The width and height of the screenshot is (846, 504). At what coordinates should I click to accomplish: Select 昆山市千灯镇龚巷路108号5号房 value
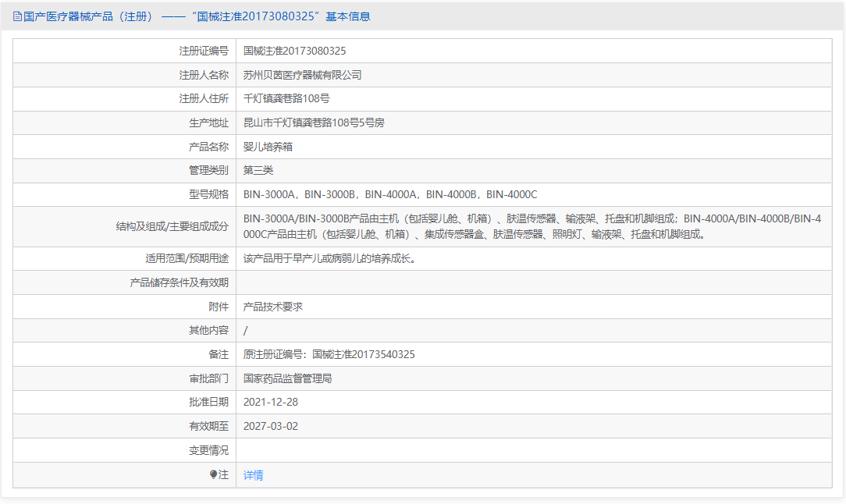[314, 122]
